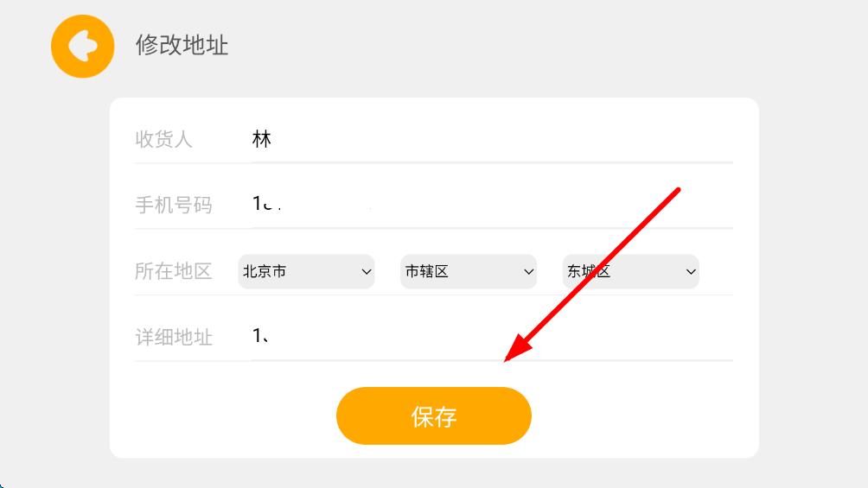This screenshot has height=488, width=868.
Task: Click the chevron arrow of 东城区 selector
Action: pos(691,271)
